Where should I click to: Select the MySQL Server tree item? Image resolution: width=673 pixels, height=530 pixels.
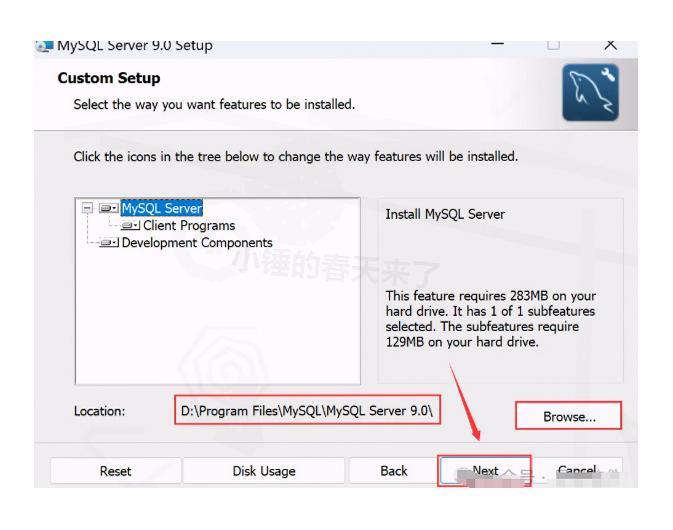tap(161, 209)
